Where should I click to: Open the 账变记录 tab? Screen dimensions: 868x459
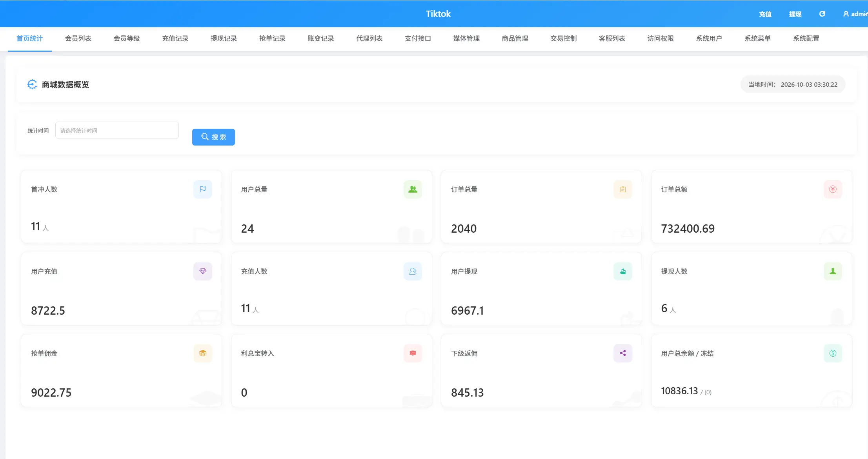[321, 38]
